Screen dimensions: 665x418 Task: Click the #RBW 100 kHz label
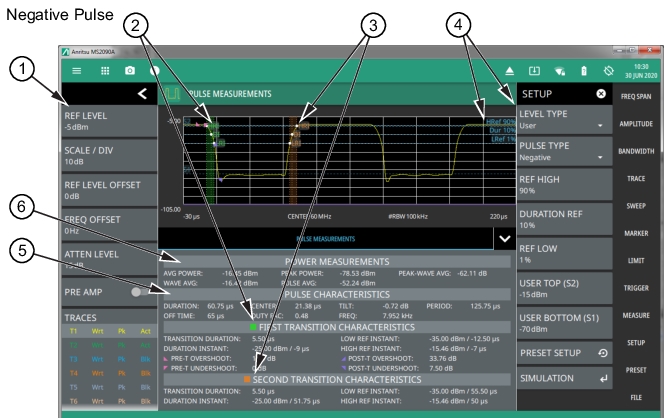pos(408,216)
